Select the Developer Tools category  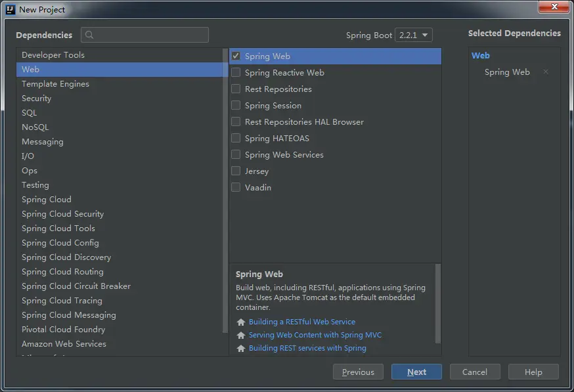tap(120, 55)
